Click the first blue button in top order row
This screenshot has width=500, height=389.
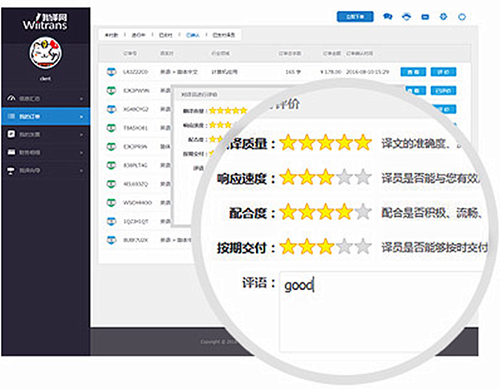(x=413, y=72)
